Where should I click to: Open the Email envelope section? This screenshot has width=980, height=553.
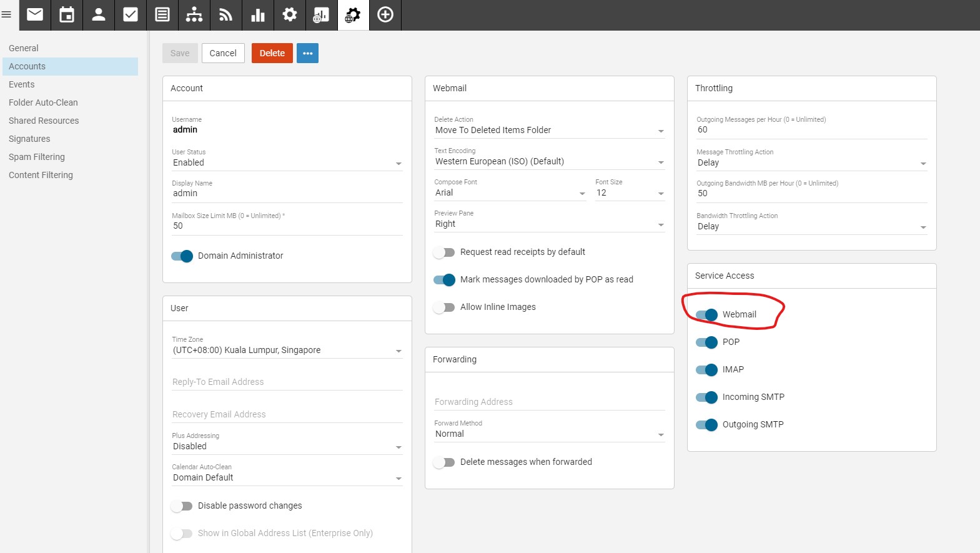(35, 14)
